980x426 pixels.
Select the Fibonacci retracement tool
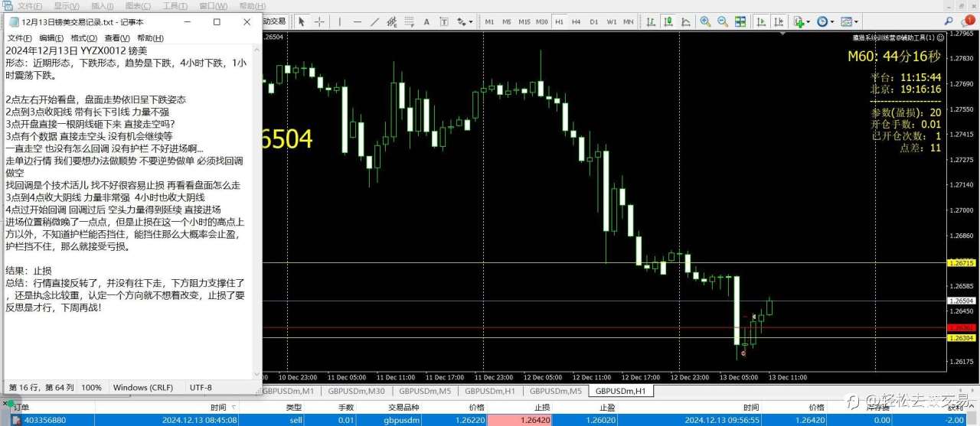409,21
